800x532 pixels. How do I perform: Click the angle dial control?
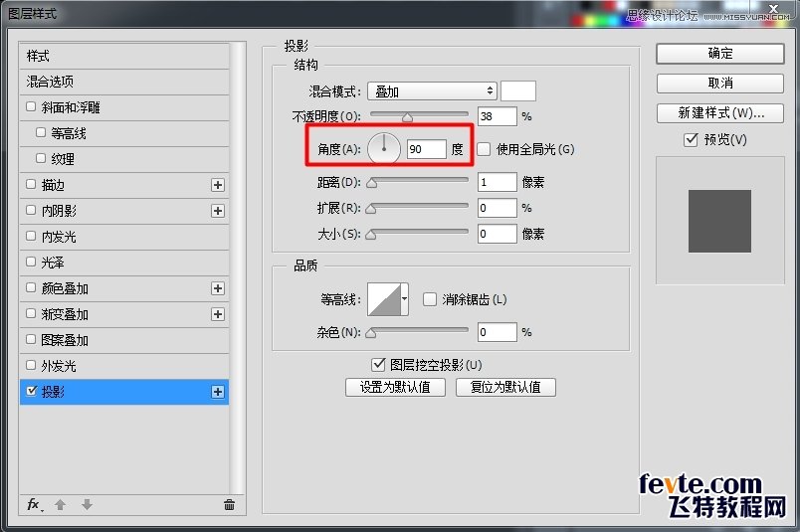pos(384,149)
